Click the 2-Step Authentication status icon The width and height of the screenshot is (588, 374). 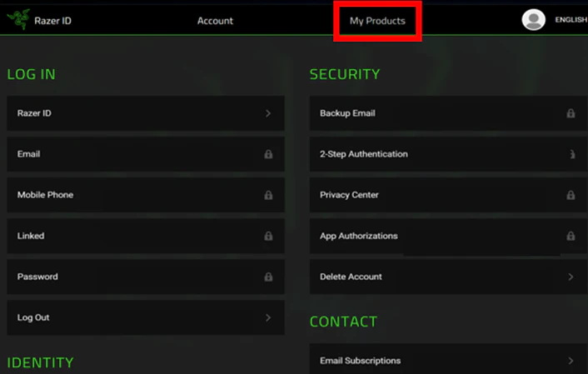coord(571,154)
